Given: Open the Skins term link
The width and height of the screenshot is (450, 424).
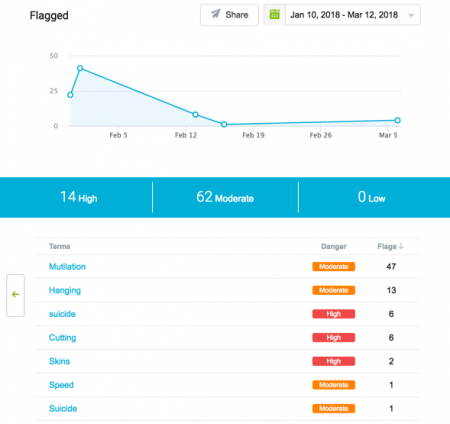Looking at the screenshot, I should point(59,361).
